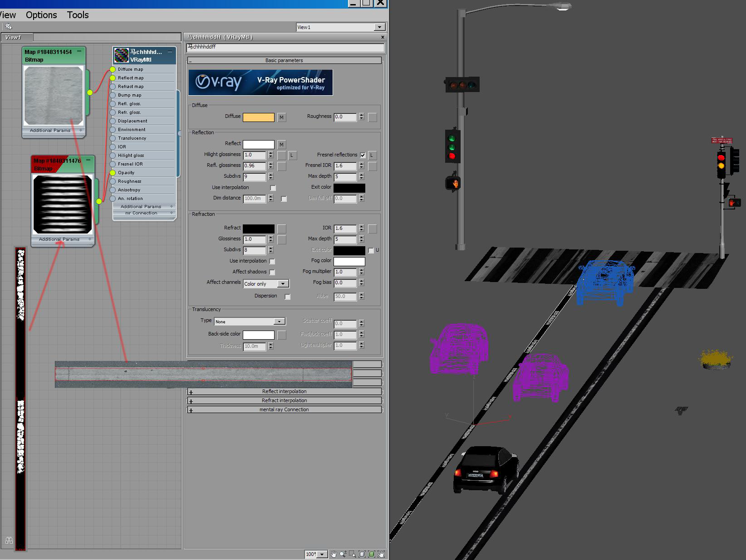746x560 pixels.
Task: Click the zoom extents white cube icon
Action: pyautogui.click(x=362, y=554)
